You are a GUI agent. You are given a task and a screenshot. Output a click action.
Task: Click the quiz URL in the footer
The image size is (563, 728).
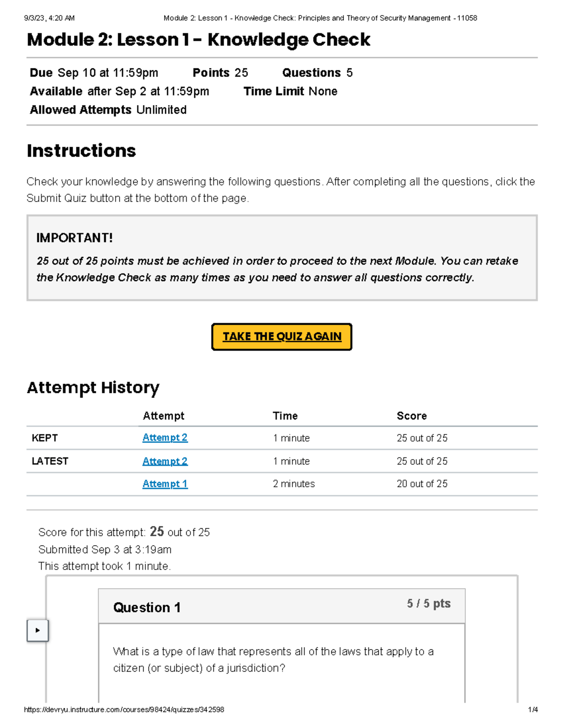124,710
